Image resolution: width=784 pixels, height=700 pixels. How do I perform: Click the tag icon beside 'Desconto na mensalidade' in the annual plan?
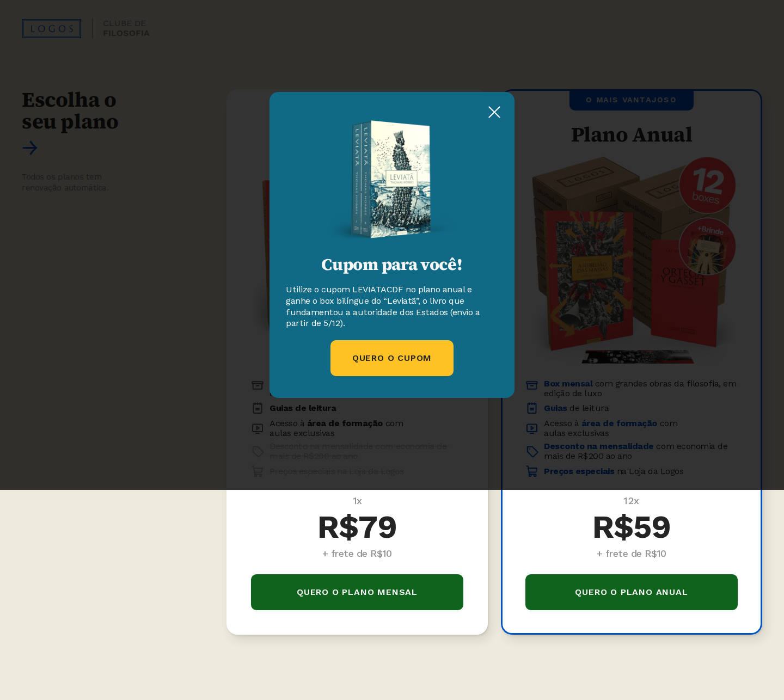pyautogui.click(x=532, y=451)
